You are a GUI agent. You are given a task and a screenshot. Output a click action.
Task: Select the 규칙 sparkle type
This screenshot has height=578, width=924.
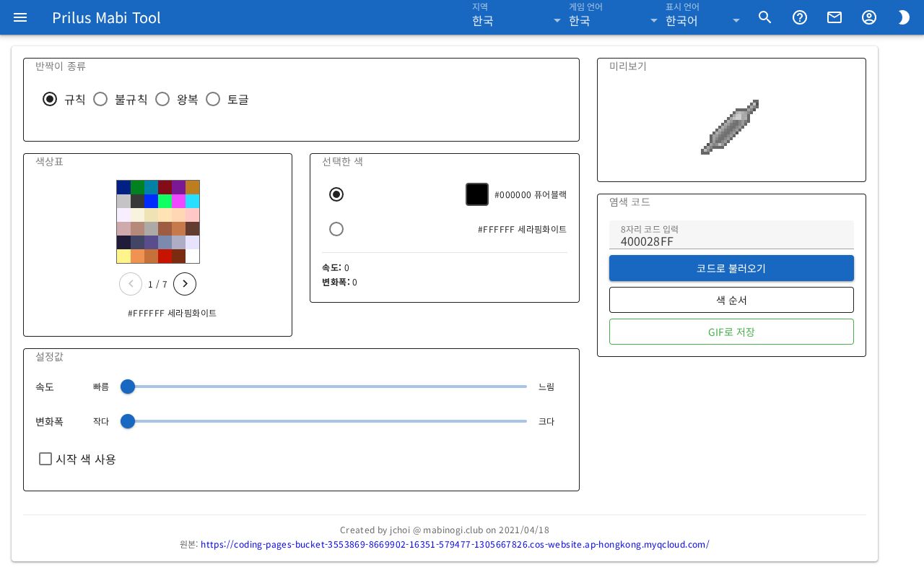[x=50, y=99]
